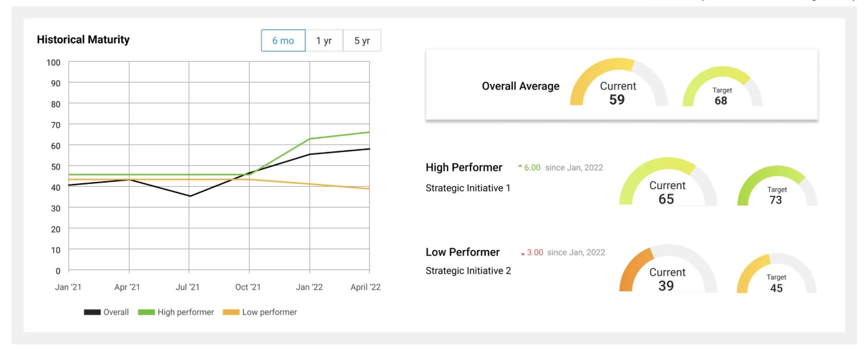868x354 pixels.
Task: Click the Low Performer heading
Action: (463, 252)
